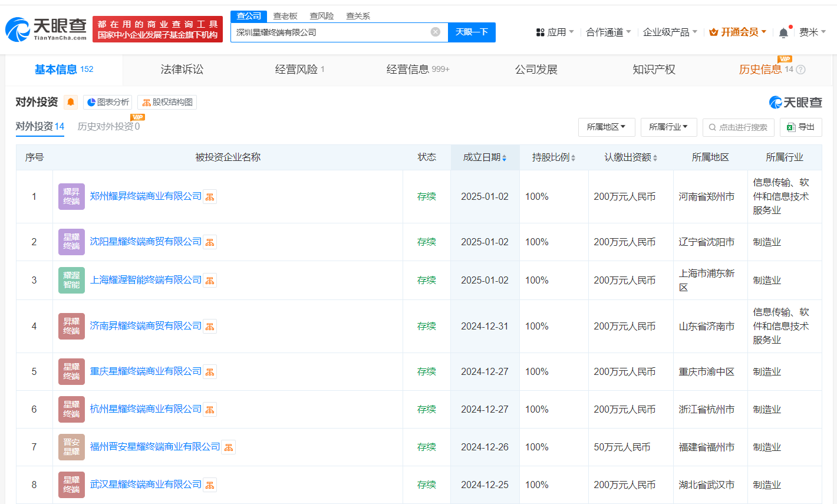
Task: Open 图表分析 chart analysis
Action: coord(108,102)
